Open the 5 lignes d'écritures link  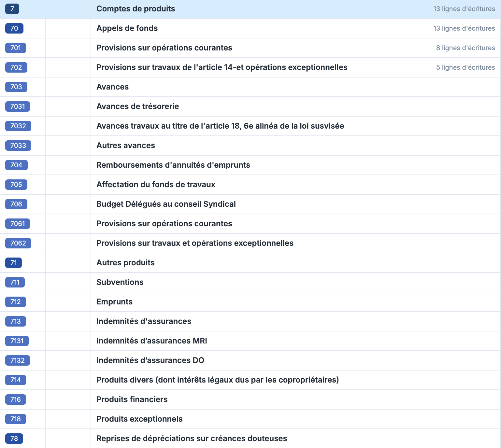click(465, 67)
